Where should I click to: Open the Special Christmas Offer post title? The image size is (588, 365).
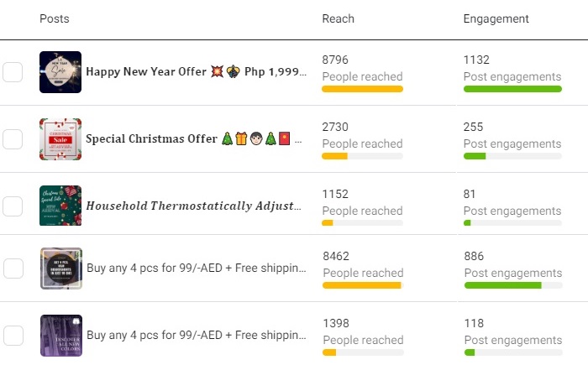[x=195, y=139]
